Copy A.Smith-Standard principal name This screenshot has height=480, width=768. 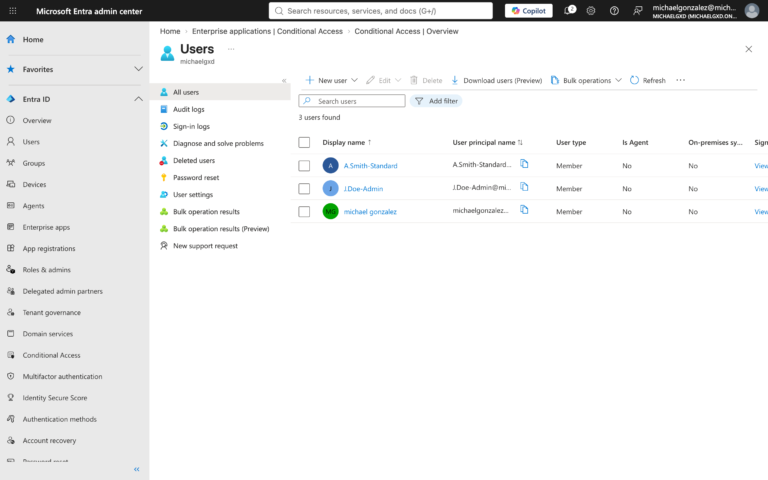click(x=524, y=164)
